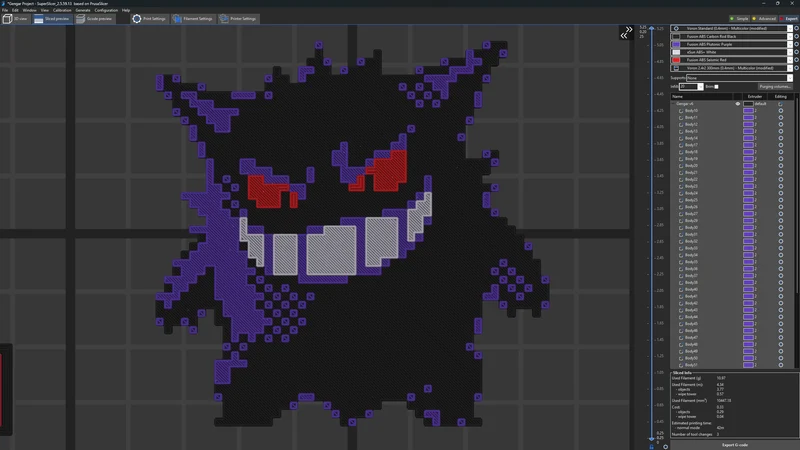Click the part icon beside Body49
This screenshot has height=450, width=800.
tap(681, 351)
